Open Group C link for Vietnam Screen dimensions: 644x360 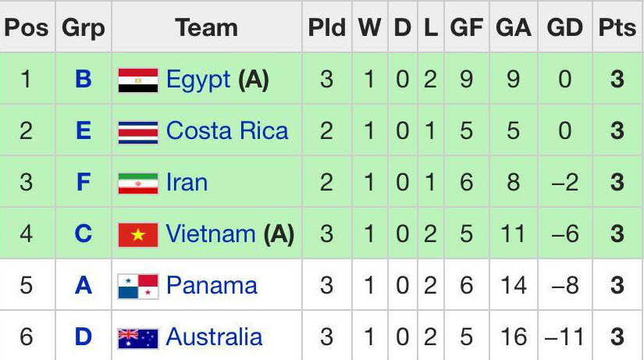click(x=84, y=234)
